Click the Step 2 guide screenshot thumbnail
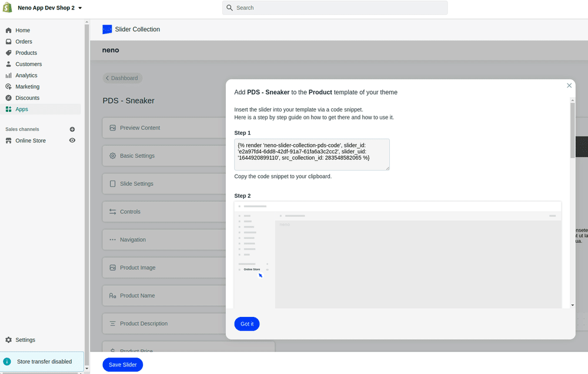 tap(398, 255)
